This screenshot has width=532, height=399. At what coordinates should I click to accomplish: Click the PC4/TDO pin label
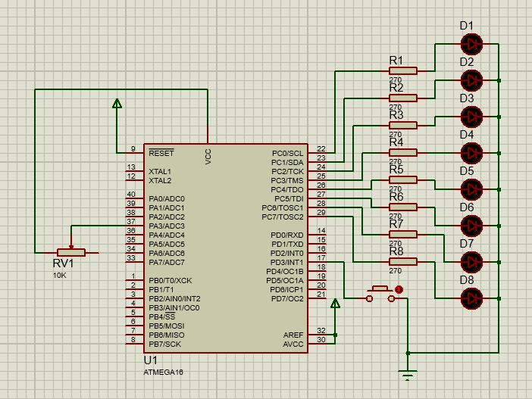tap(287, 190)
